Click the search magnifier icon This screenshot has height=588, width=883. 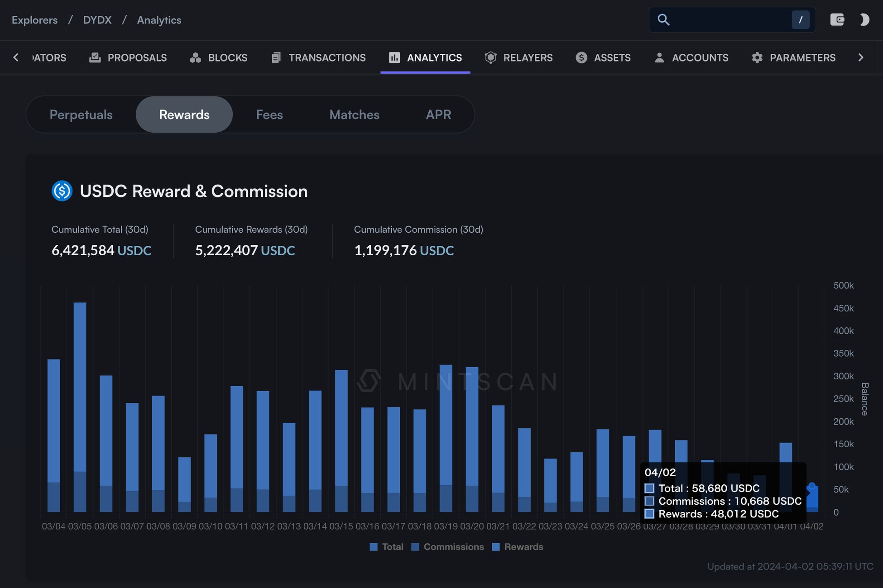(663, 19)
